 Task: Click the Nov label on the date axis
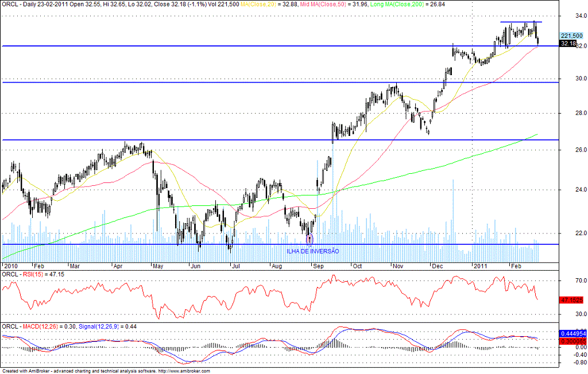pyautogui.click(x=398, y=266)
